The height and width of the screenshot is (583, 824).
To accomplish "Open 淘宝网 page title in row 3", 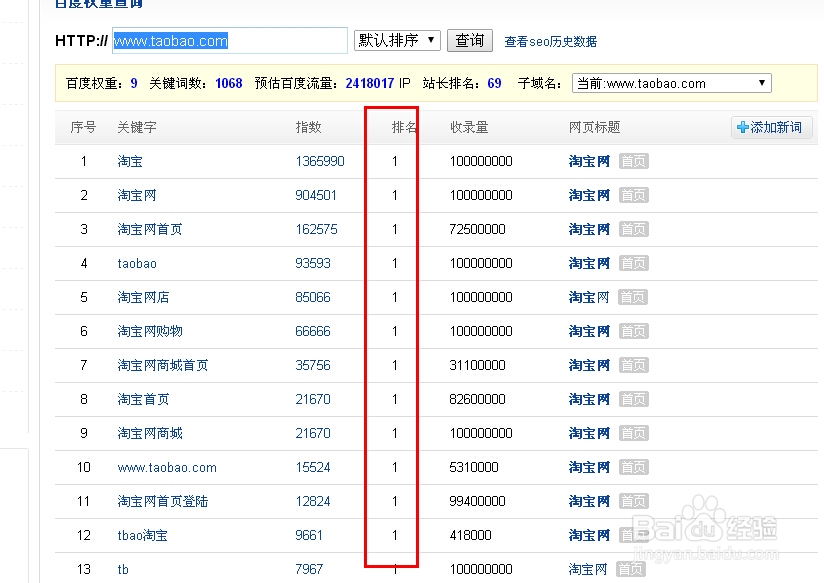I will (589, 229).
